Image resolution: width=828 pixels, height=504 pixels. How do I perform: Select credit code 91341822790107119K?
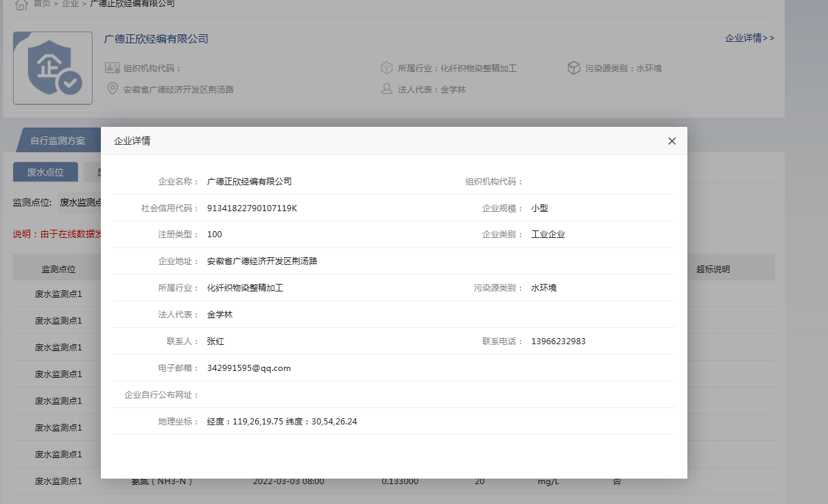252,208
